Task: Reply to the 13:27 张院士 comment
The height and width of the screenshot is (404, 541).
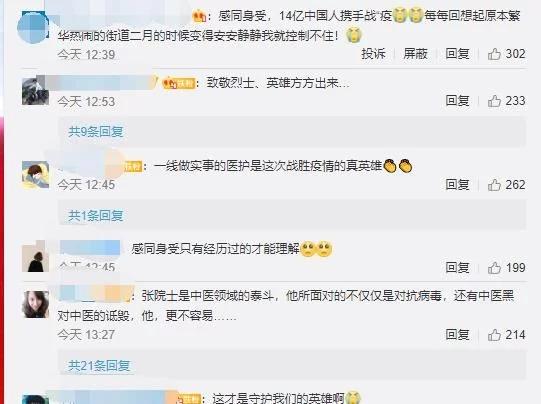Action: [x=458, y=335]
